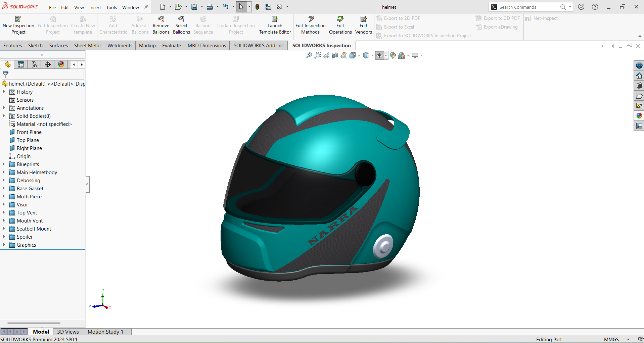Select the Origin item

tap(24, 156)
